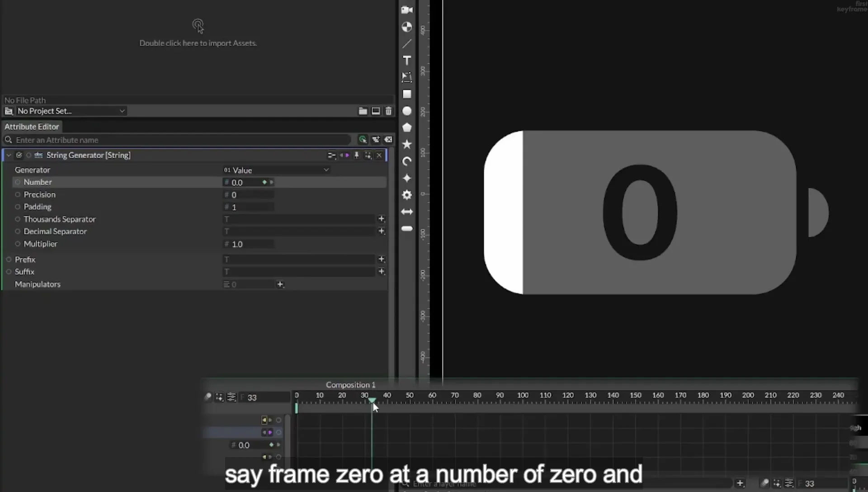Click frame 100 on the timeline ruler

[523, 395]
